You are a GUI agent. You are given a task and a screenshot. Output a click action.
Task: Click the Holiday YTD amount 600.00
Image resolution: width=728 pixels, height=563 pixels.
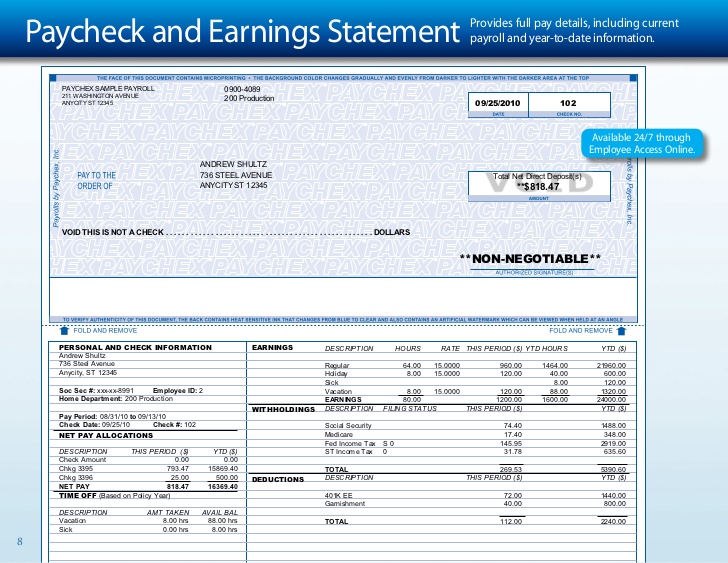click(x=615, y=374)
